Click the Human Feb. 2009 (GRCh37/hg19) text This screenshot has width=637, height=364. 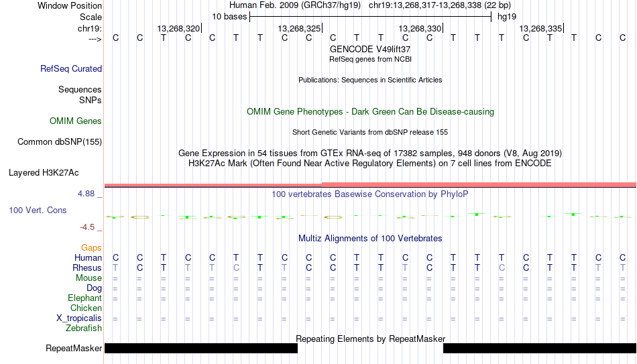point(295,5)
